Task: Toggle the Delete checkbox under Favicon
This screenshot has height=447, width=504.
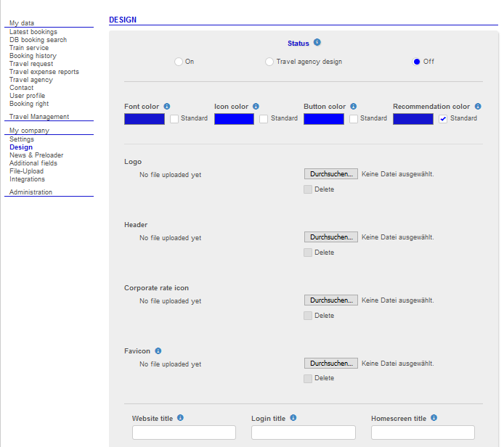Action: 308,379
